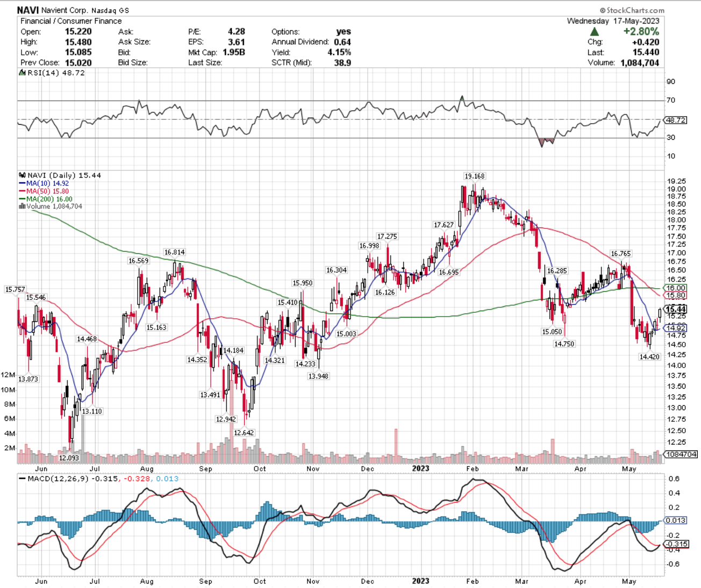
Task: Click the MACD line value tag -0.315
Action: 677,544
